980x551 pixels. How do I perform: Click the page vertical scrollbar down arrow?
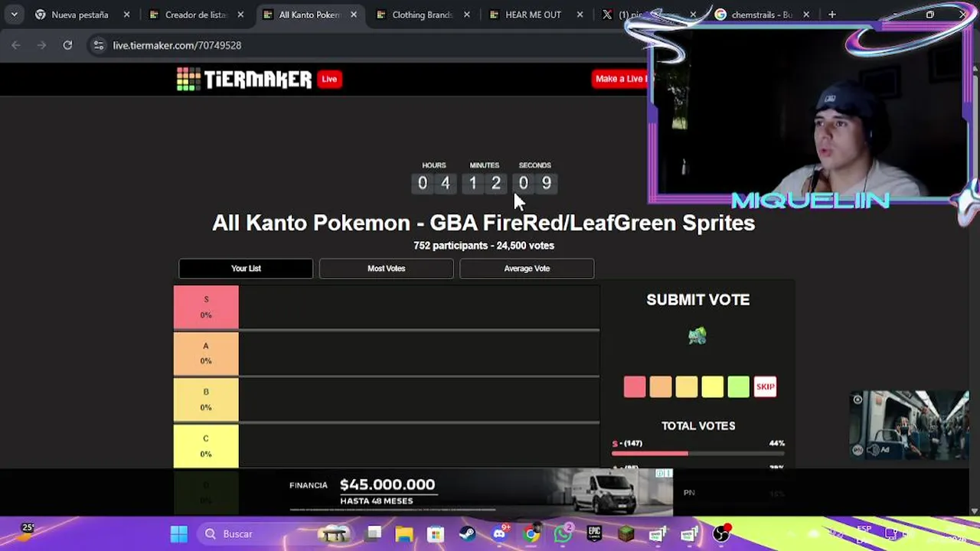click(975, 510)
